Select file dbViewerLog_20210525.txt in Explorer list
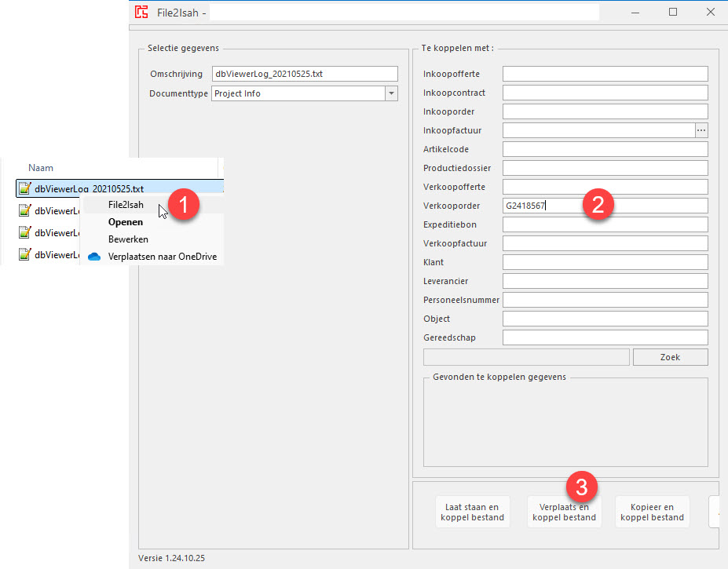The height and width of the screenshot is (569, 728). click(x=120, y=188)
